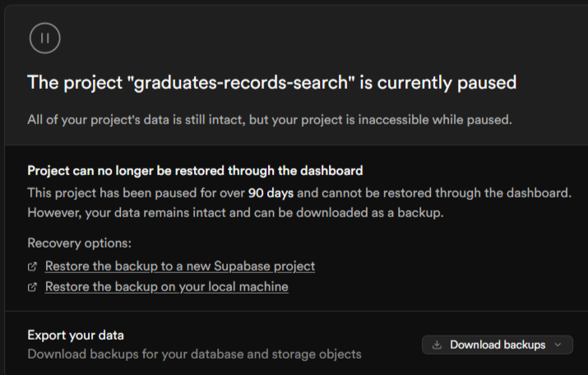Click external-link icon beside local machine restore
Screen dimensions: 588x375
click(32, 287)
